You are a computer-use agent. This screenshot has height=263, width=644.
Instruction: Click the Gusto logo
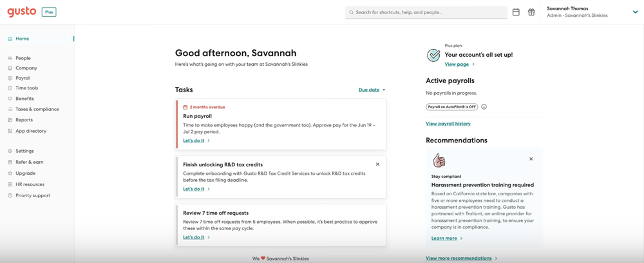[22, 12]
